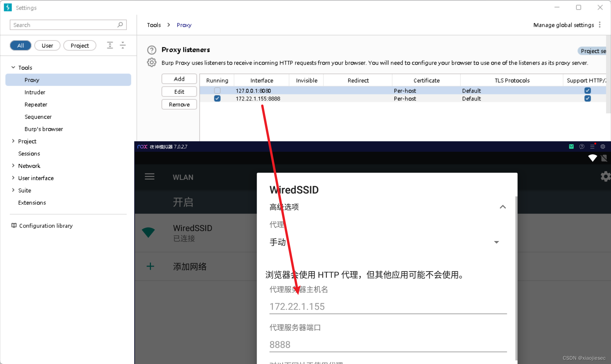Collapse advanced options chevron in WiredSSID dialog
Image resolution: width=611 pixels, height=364 pixels.
coord(503,207)
